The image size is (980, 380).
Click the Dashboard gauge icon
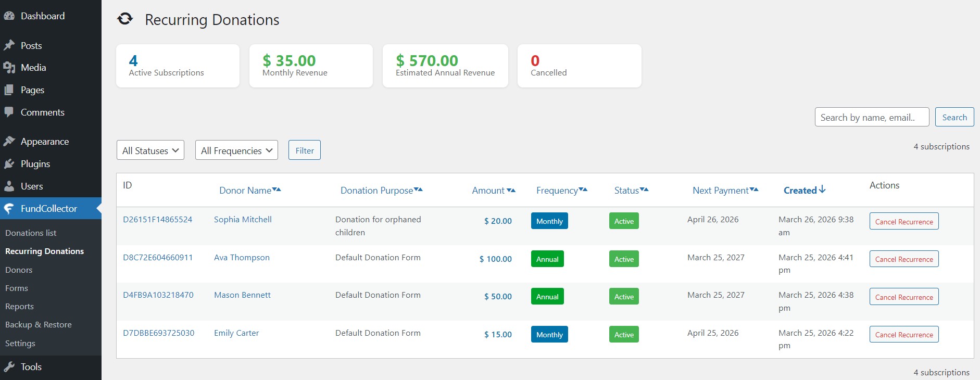(9, 16)
